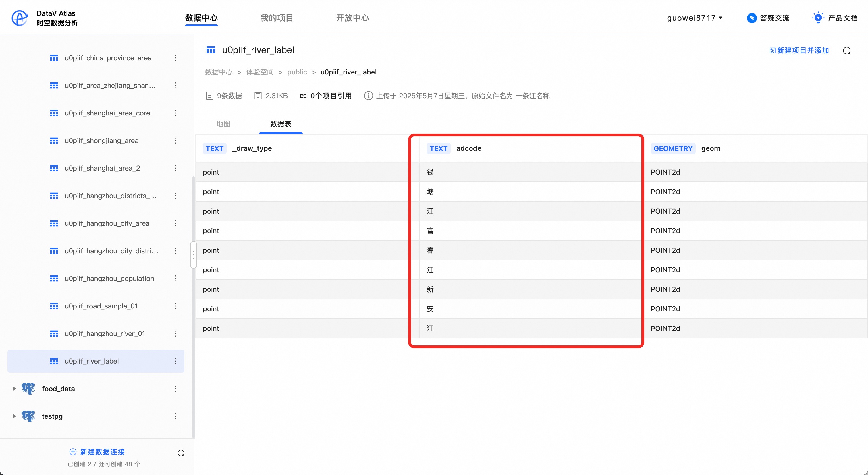Switch to the 地图 tab
This screenshot has height=475, width=868.
click(x=223, y=124)
